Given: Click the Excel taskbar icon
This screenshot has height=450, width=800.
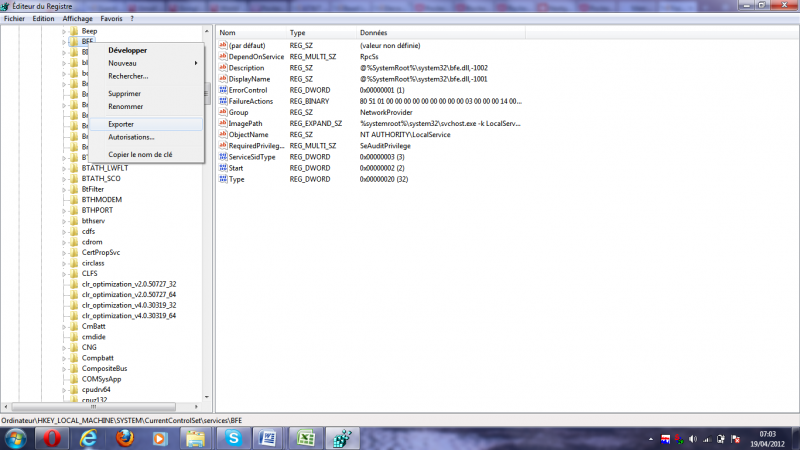Looking at the screenshot, I should pyautogui.click(x=304, y=438).
